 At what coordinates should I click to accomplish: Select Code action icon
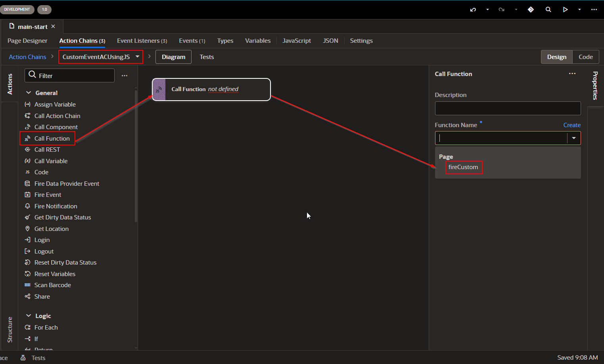coord(27,172)
